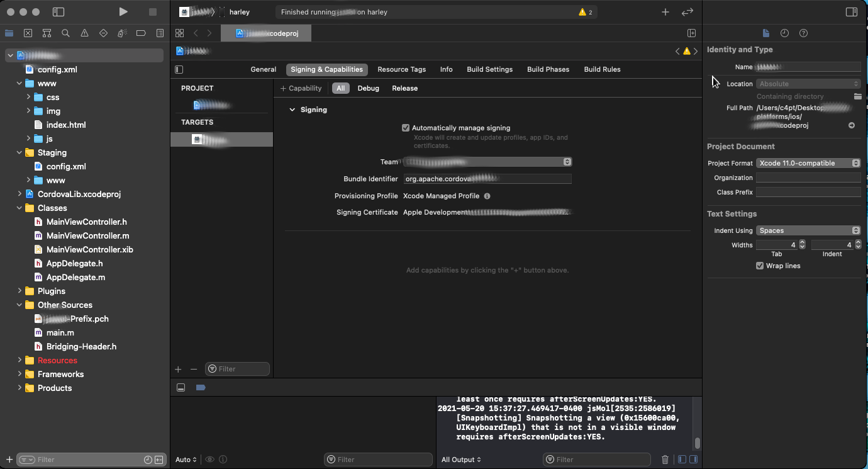Toggle variables view pane button

[682, 460]
